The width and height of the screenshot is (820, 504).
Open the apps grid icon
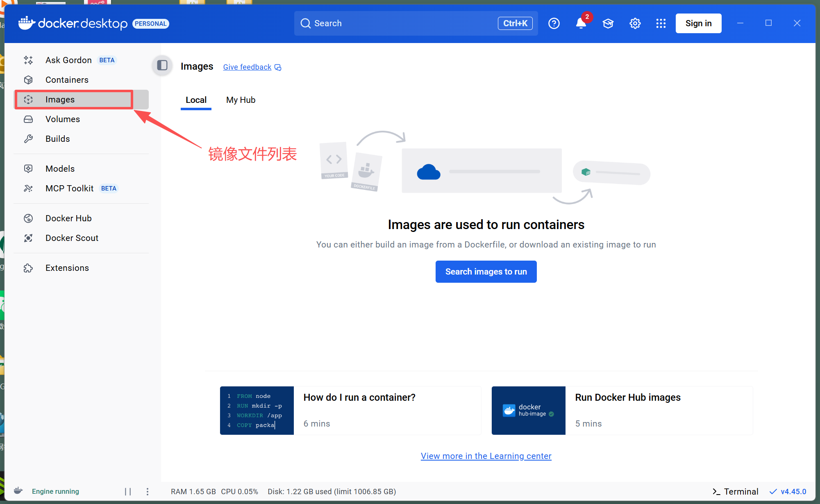(661, 23)
